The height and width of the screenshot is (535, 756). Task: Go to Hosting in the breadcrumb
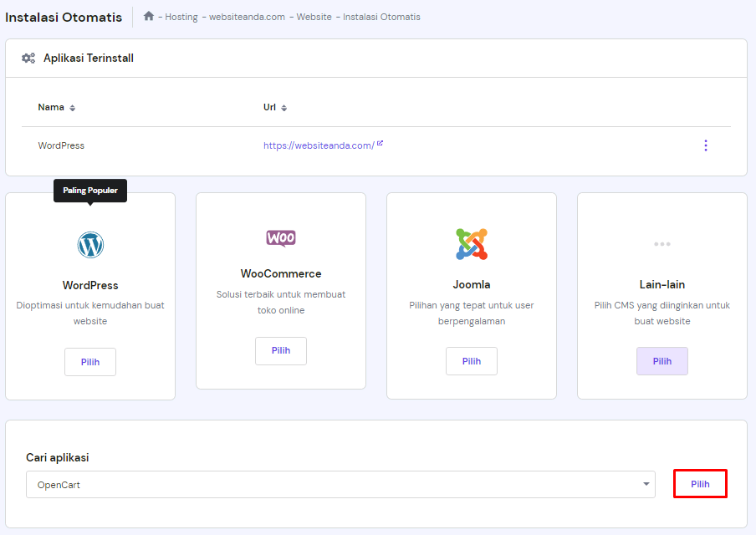[x=181, y=17]
